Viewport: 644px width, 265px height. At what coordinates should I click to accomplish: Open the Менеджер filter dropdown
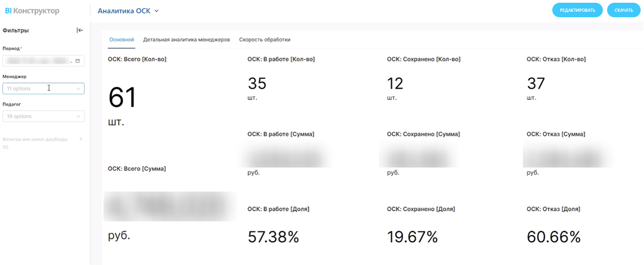tap(43, 89)
